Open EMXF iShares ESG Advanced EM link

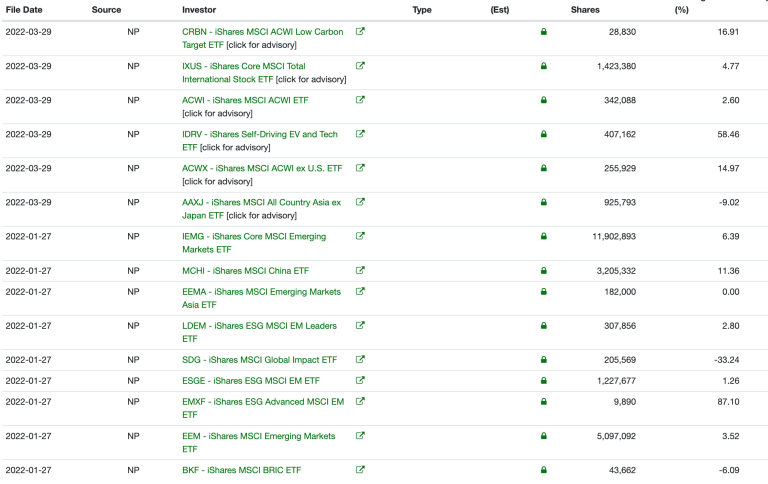click(263, 408)
